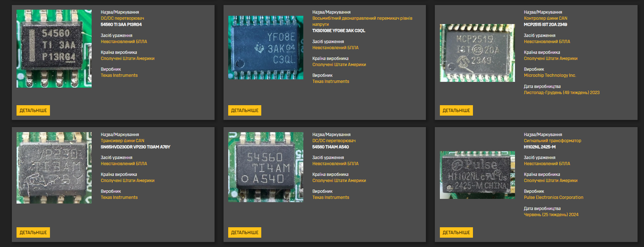The image size is (644, 247).
Task: Open the 54560 TI4AM A540 chip image
Action: coord(266,167)
